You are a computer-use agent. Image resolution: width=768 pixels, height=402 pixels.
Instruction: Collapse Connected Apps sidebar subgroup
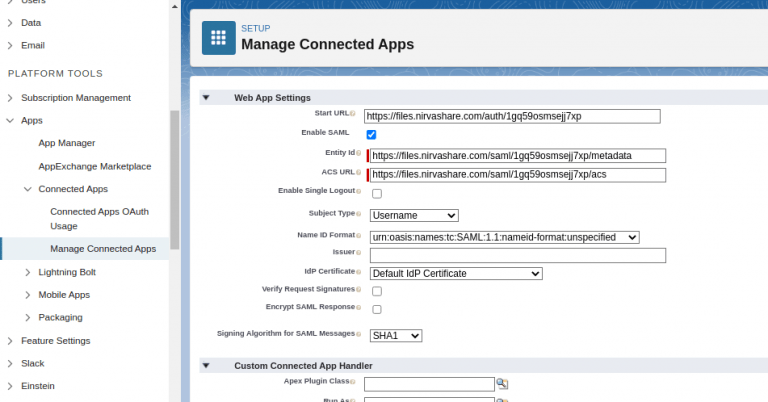click(x=27, y=189)
